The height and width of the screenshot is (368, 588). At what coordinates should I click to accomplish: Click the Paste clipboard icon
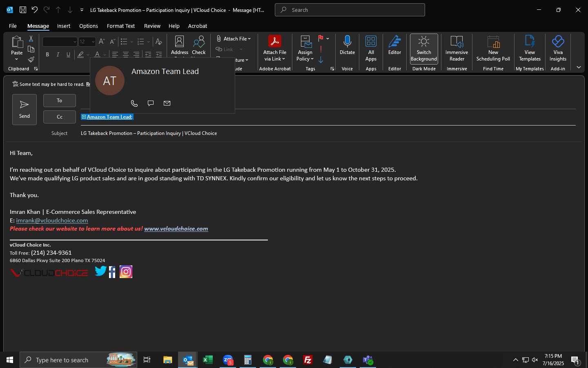point(17,42)
